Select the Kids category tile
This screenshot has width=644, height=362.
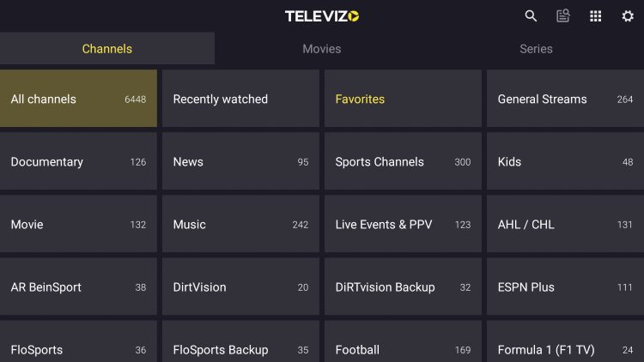[x=565, y=161]
